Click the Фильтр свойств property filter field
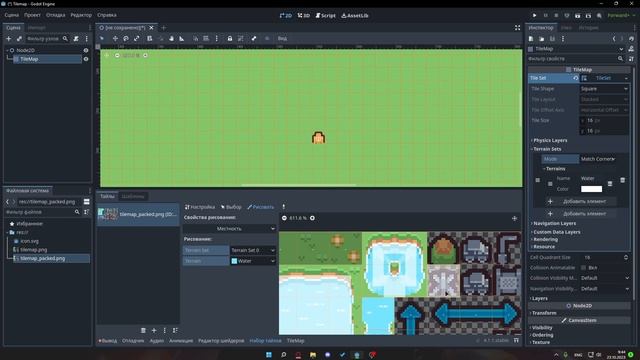640x360 pixels. (576, 59)
